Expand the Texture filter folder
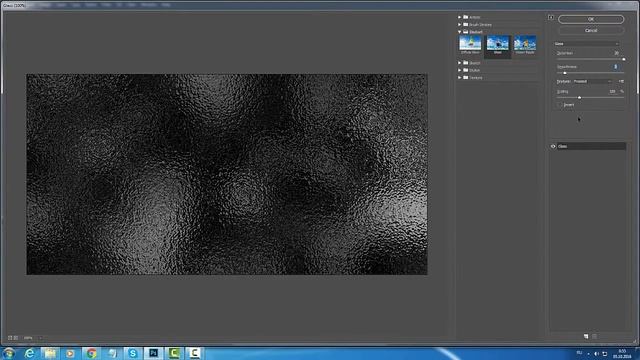640x360 pixels. point(460,78)
